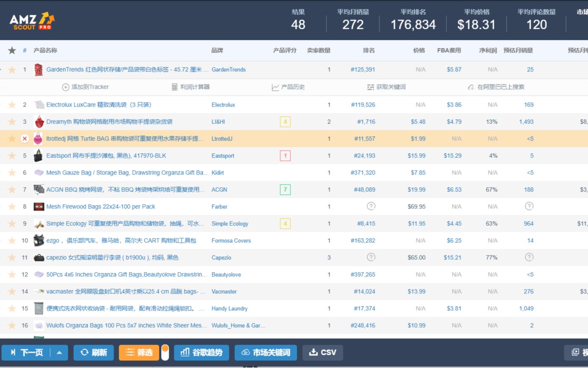Image resolution: width=588 pixels, height=368 pixels.
Task: Click rating badge 1 for Eastsport
Action: coord(285,156)
